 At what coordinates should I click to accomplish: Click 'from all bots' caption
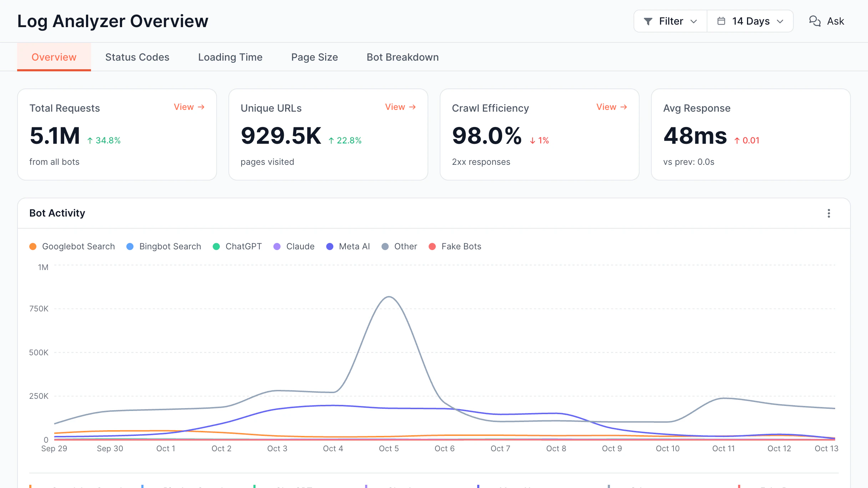click(x=54, y=162)
